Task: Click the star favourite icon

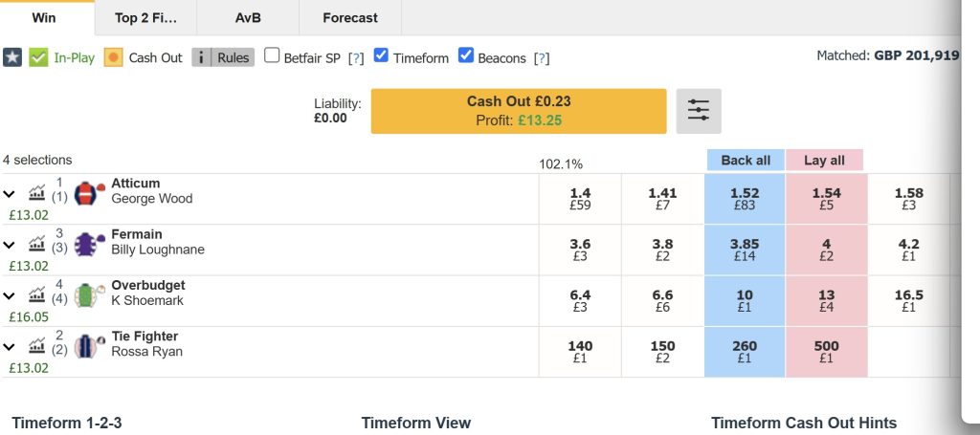Action: click(12, 57)
